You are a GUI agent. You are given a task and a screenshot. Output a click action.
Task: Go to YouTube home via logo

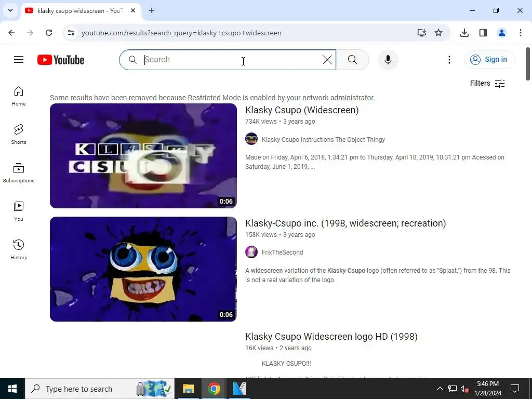coord(61,60)
